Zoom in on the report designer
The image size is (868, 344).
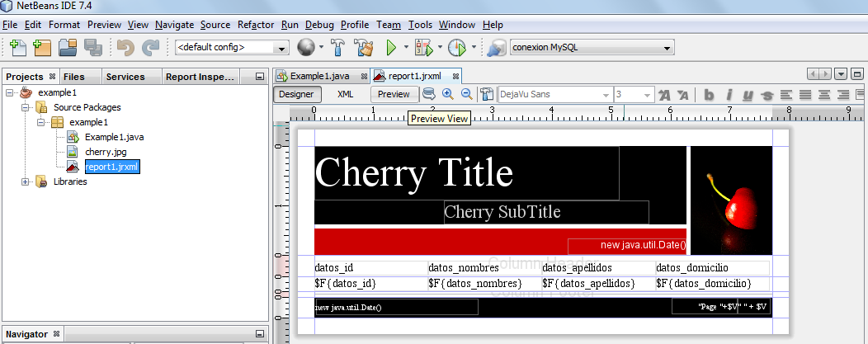(448, 94)
